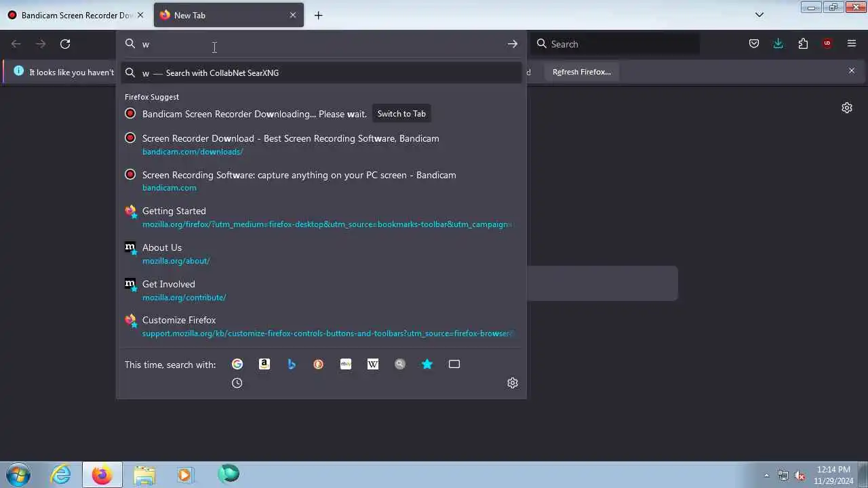868x488 pixels.
Task: Open Windows Explorer from taskbar
Action: coord(144,474)
